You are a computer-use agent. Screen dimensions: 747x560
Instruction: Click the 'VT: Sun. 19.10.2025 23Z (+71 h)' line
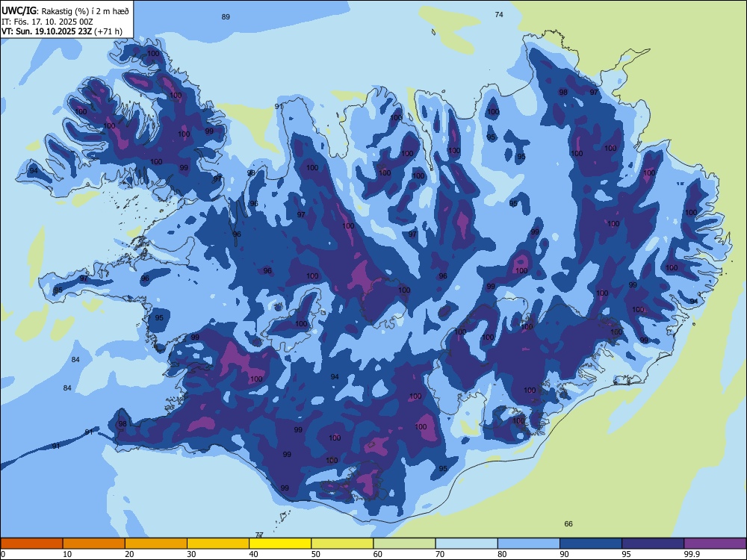coord(62,31)
